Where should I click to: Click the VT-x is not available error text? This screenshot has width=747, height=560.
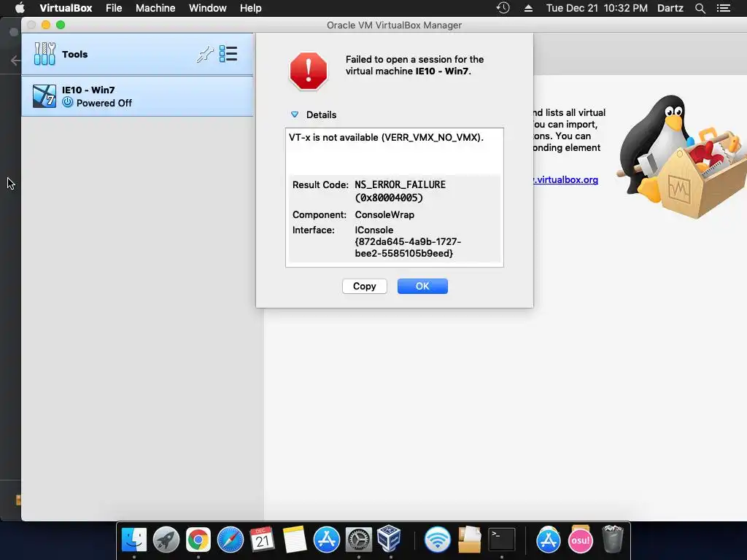click(386, 137)
